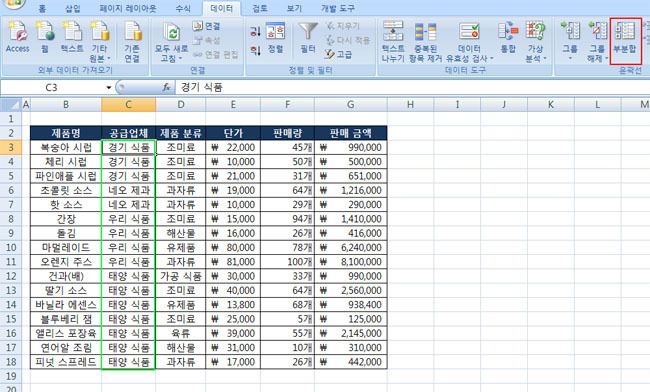Toggle the Filter (필터) funnel

point(308,38)
